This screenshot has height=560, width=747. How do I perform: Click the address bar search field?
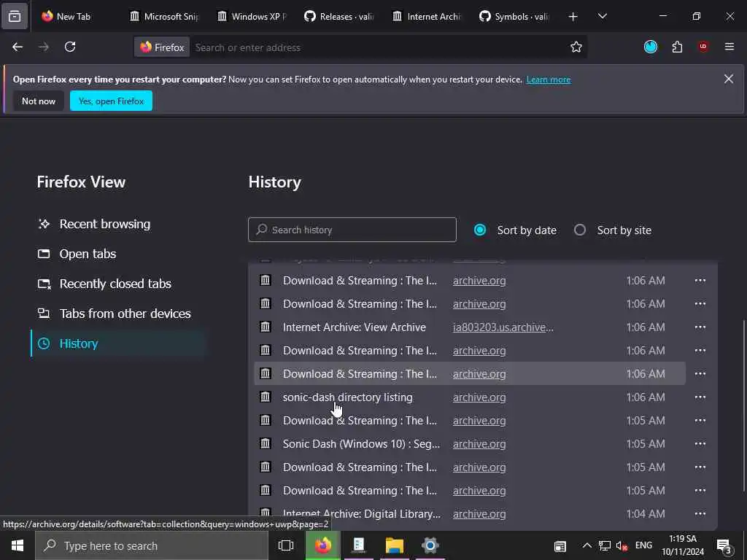379,47
